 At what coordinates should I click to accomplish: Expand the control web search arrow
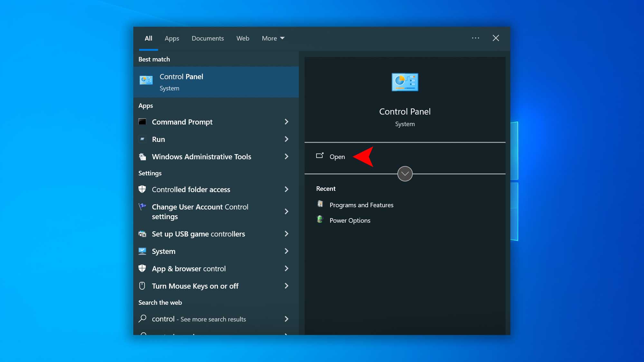point(287,319)
